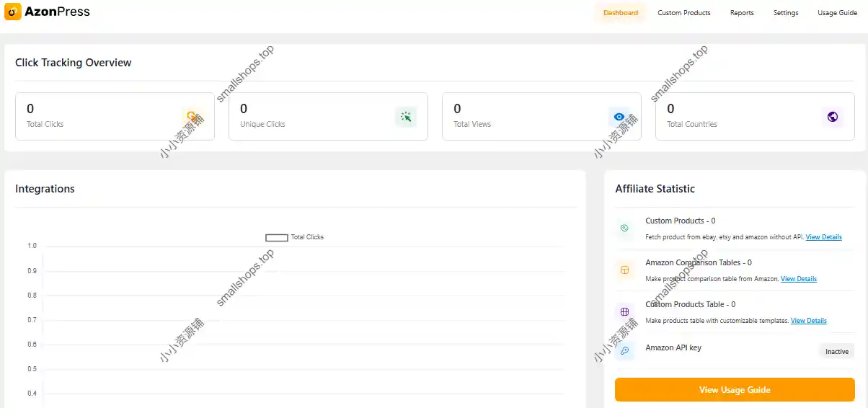Click the Total Countries globe icon

click(x=833, y=117)
